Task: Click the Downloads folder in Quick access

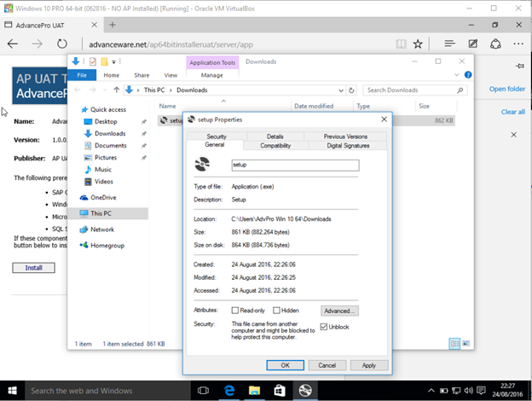Action: pyautogui.click(x=109, y=134)
